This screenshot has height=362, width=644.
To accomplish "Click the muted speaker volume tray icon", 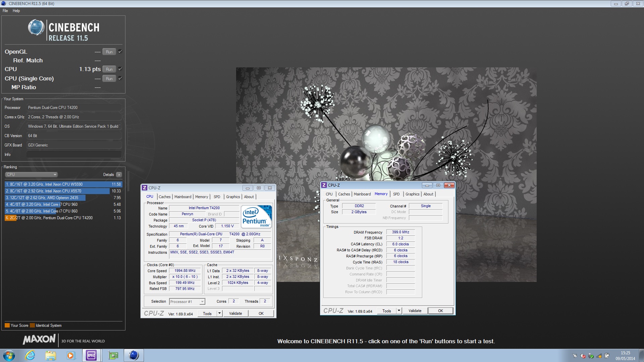I will point(583,356).
